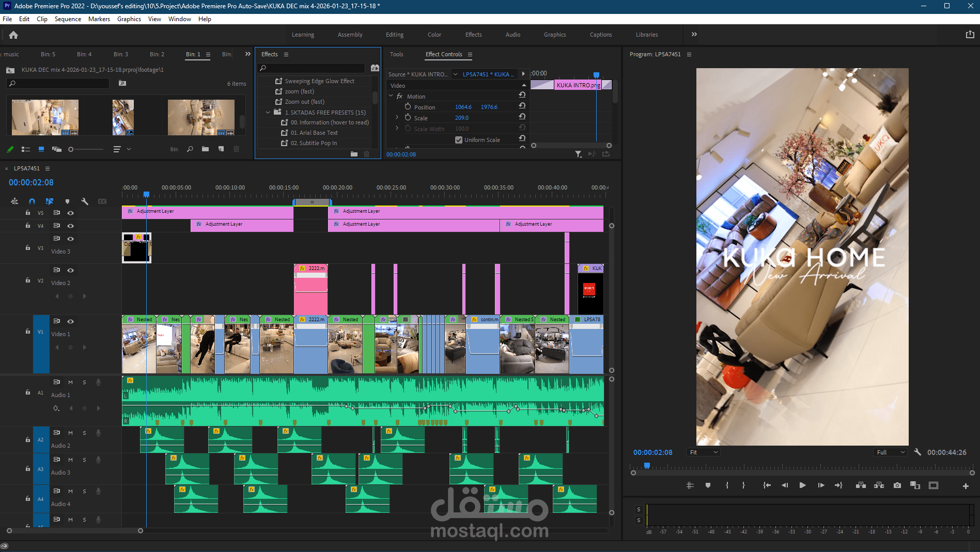Switch Project panel to Icon View

(41, 149)
